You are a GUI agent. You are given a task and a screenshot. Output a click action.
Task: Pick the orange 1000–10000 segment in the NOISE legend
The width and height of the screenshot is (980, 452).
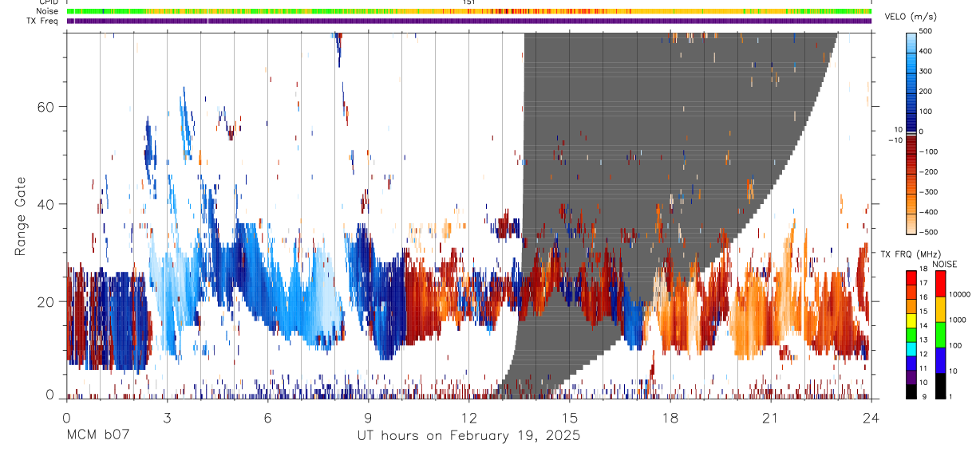[941, 309]
